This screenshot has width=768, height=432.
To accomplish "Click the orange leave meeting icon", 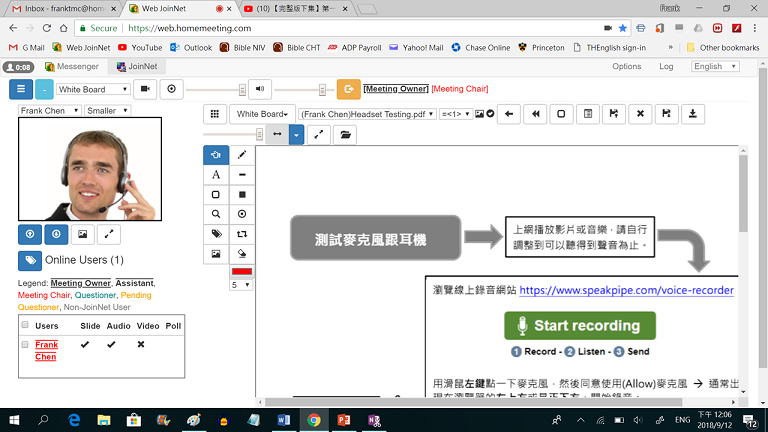I will (x=349, y=89).
